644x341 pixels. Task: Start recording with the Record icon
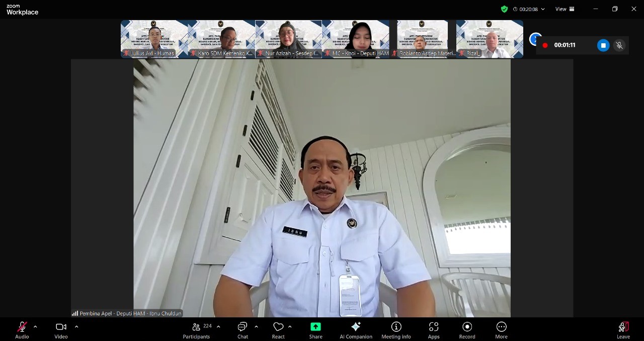(467, 327)
